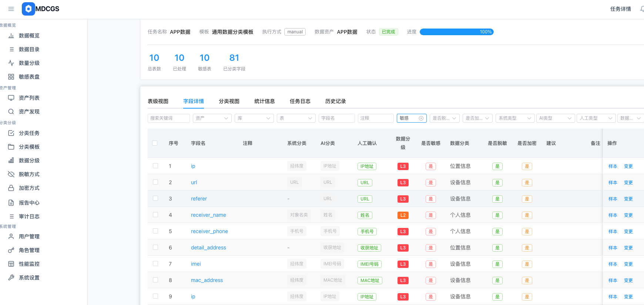Open 分类任务 check-square icon

coord(11,133)
